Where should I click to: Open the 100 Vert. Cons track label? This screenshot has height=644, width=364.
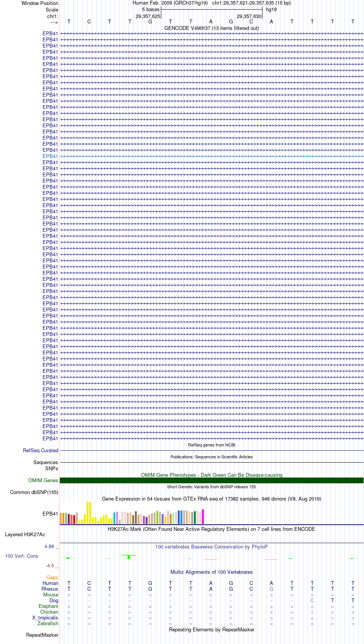point(21,556)
